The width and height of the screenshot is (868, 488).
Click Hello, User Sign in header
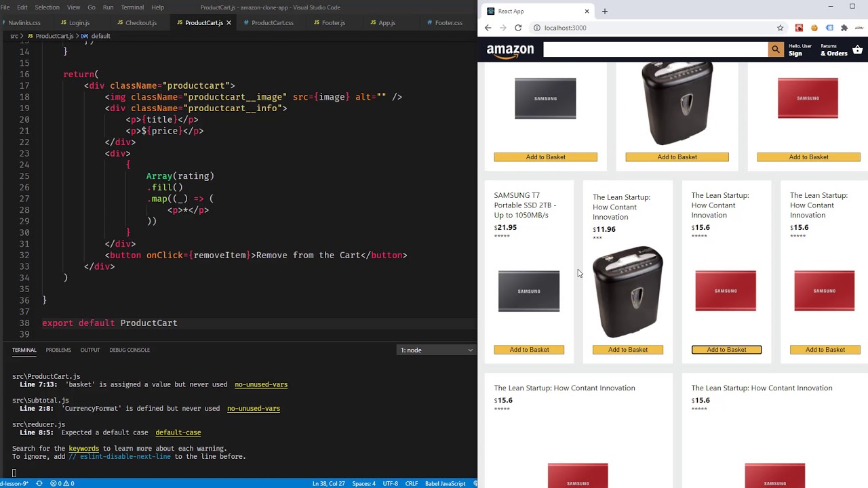800,50
